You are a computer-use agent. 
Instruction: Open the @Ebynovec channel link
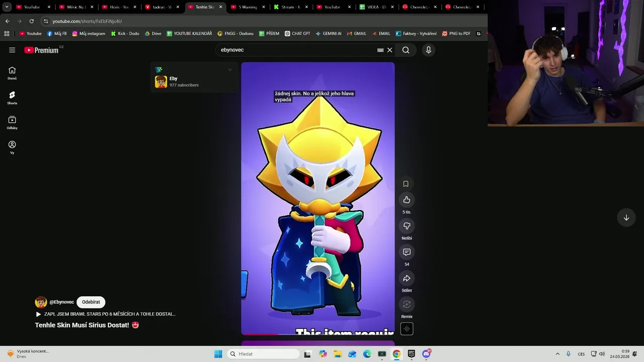(x=62, y=302)
